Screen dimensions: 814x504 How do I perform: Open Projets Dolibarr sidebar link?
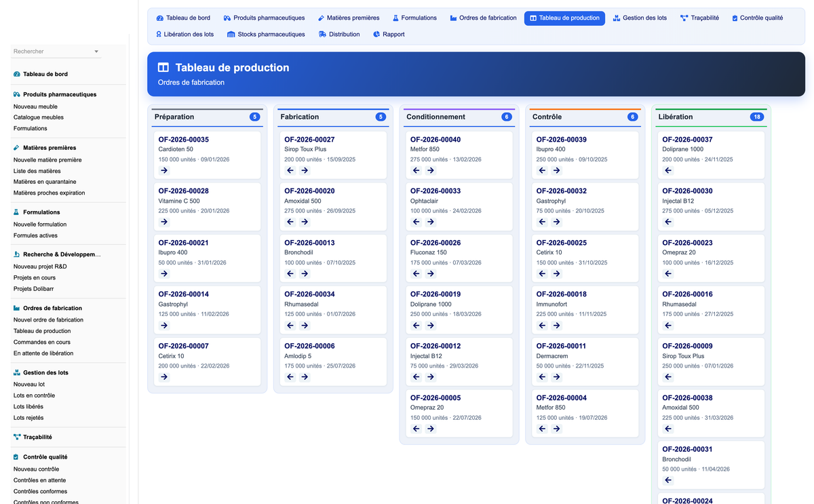[35, 289]
